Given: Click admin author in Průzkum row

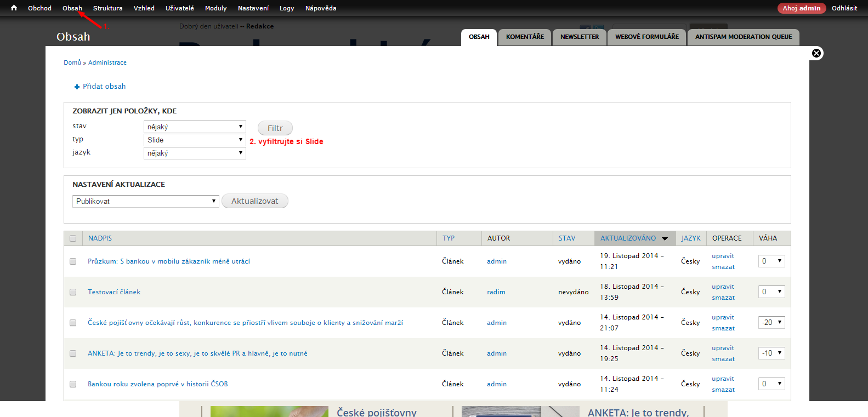Looking at the screenshot, I should [x=497, y=261].
